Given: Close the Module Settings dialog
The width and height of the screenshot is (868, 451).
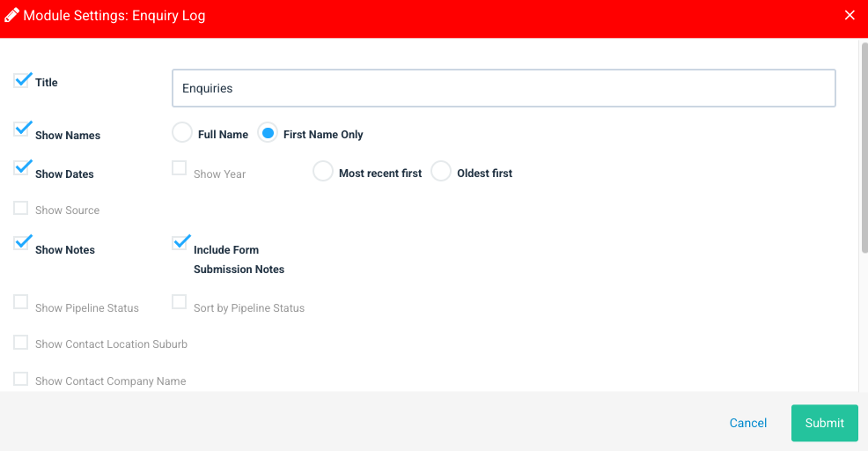Looking at the screenshot, I should pyautogui.click(x=850, y=16).
